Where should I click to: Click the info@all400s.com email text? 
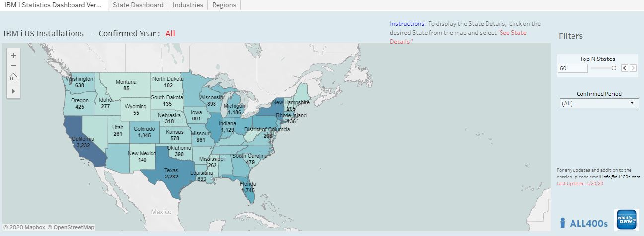621,177
